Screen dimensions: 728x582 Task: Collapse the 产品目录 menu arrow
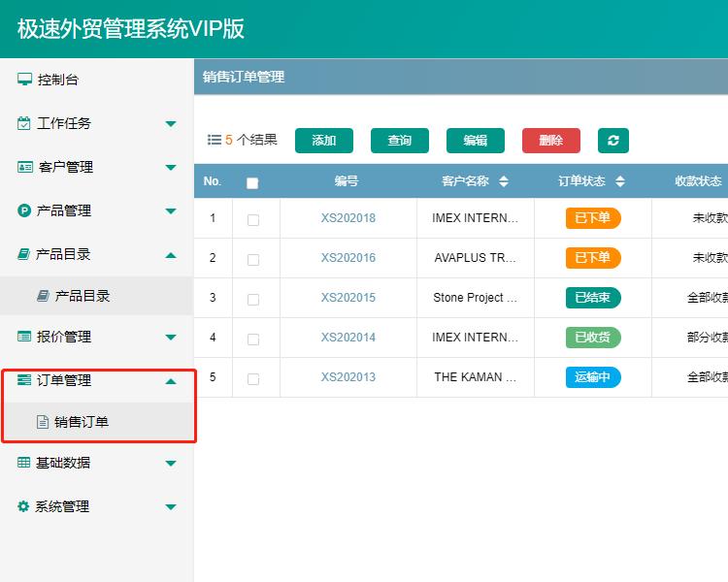171,255
